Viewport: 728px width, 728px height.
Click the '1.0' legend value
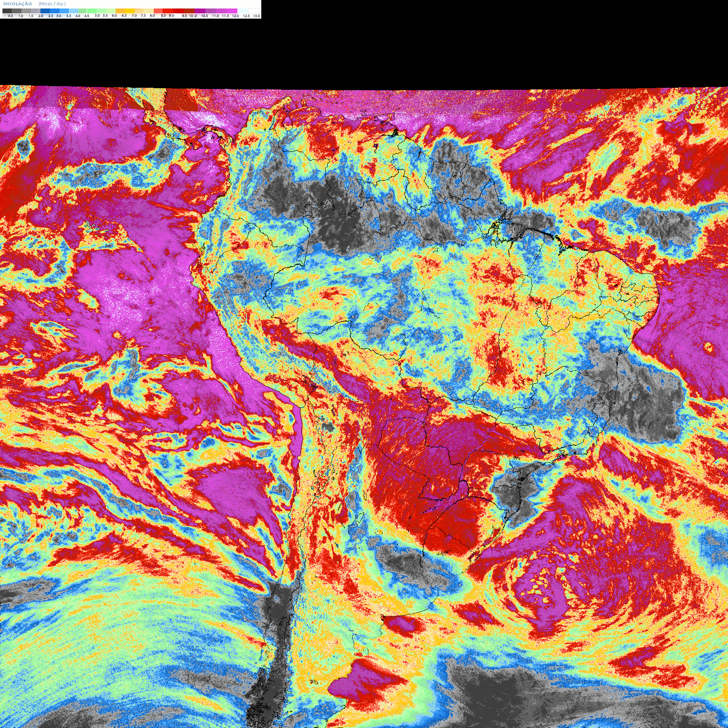21,16
